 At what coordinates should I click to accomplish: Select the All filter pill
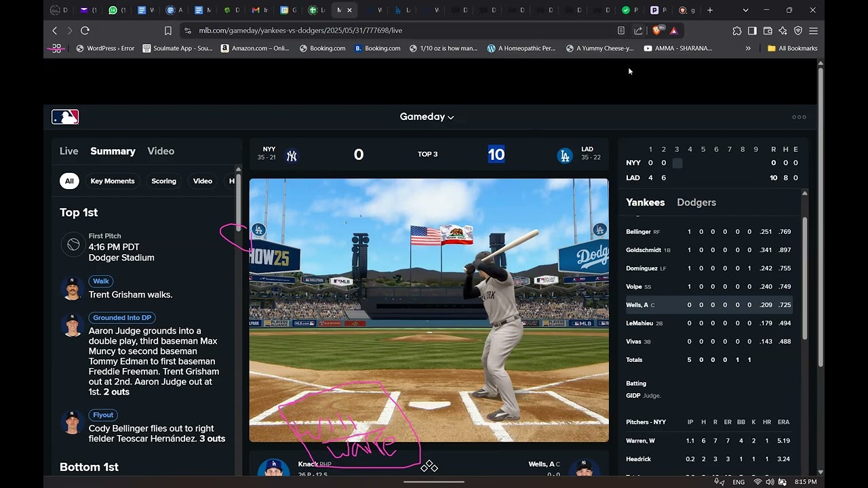(69, 181)
